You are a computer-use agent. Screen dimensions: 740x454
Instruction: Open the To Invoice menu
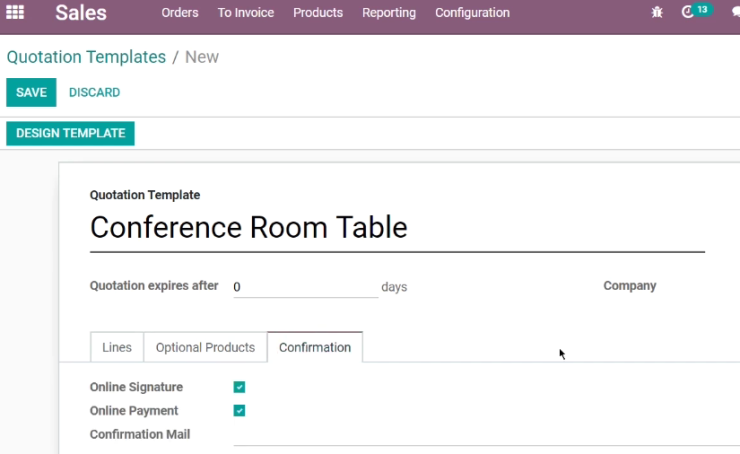pyautogui.click(x=245, y=13)
